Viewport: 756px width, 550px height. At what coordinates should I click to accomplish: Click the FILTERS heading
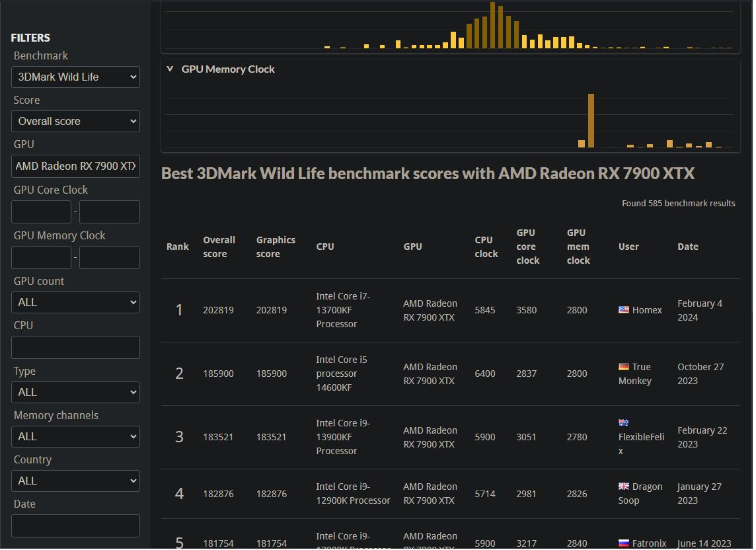pyautogui.click(x=30, y=38)
